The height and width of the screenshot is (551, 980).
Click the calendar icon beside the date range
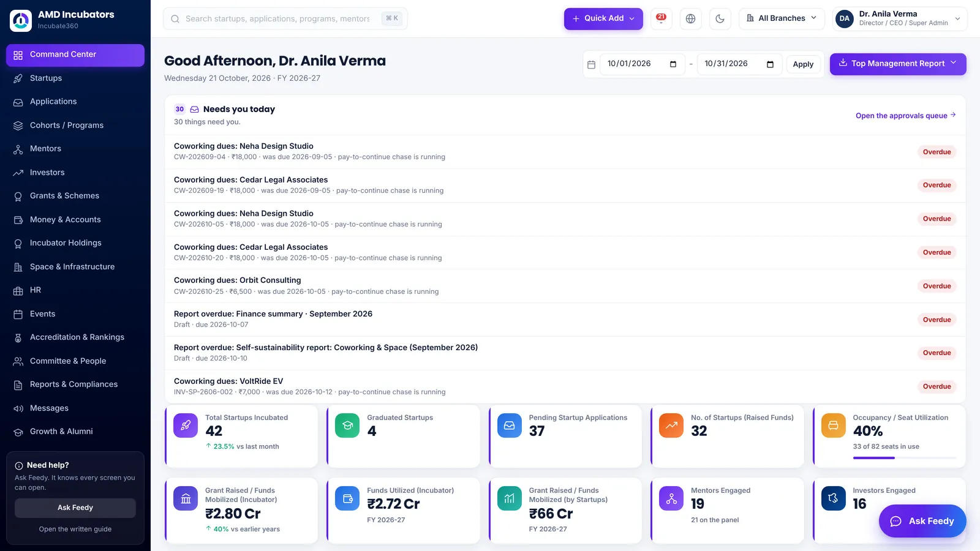pyautogui.click(x=591, y=64)
